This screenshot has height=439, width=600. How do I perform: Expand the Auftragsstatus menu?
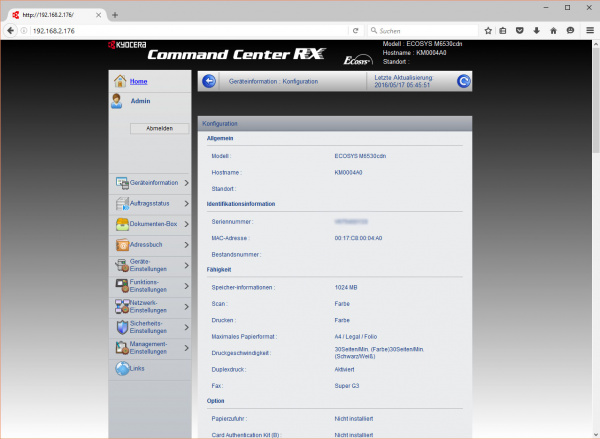pos(152,203)
